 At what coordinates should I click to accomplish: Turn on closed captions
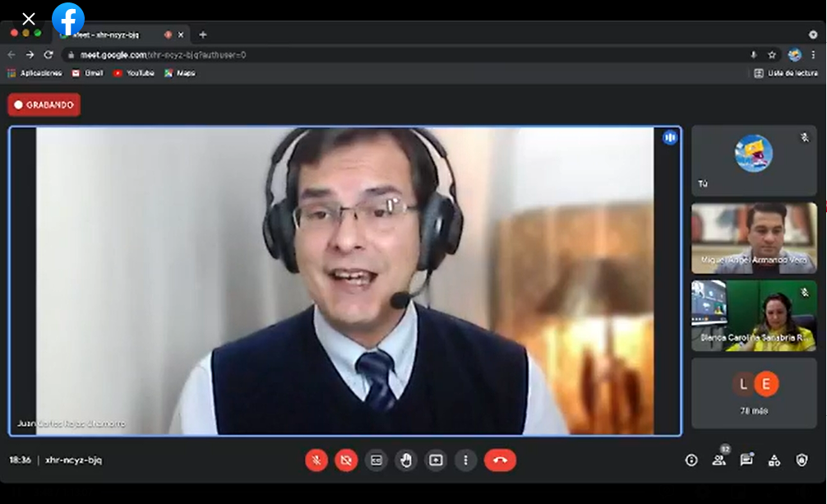pos(376,460)
